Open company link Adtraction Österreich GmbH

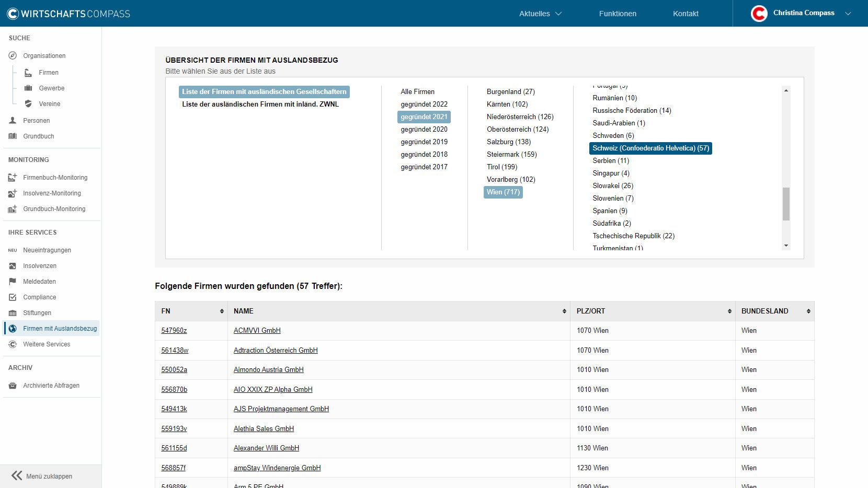276,350
